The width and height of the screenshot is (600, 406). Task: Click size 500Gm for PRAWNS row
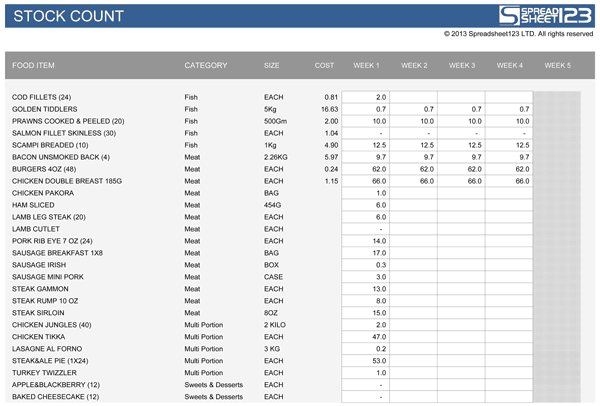[275, 121]
